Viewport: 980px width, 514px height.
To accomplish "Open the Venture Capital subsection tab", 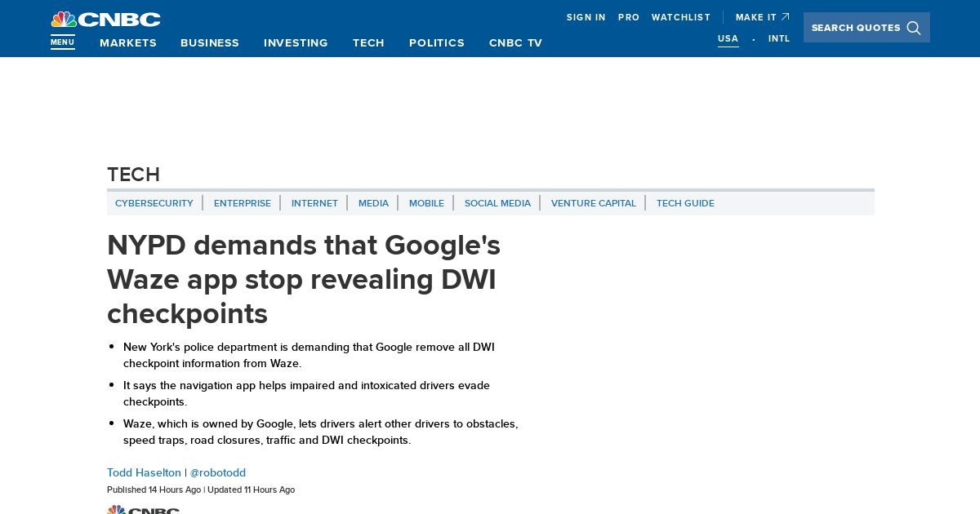I will (x=594, y=203).
